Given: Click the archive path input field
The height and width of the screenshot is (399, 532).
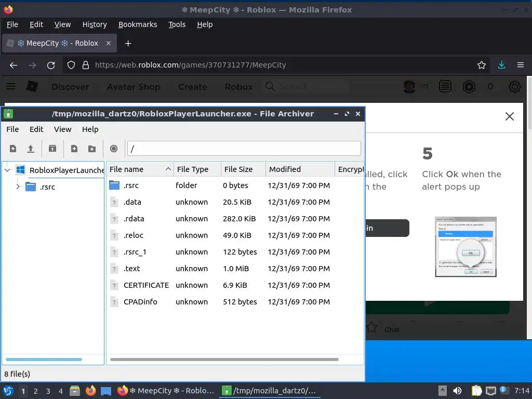Looking at the screenshot, I should pos(244,149).
